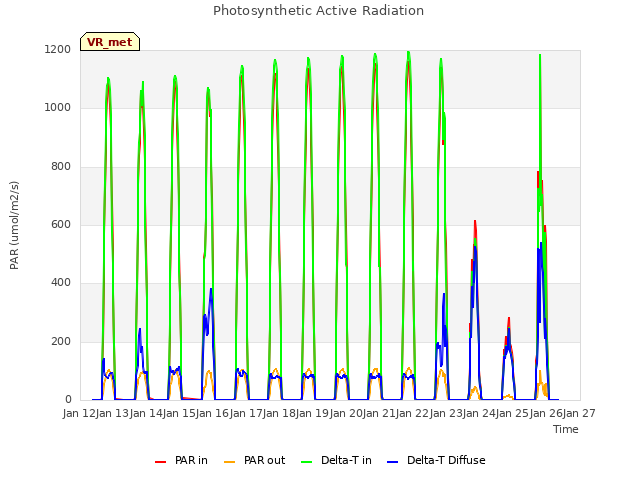640x480 pixels.
Task: Click the x-axis label Time
Action: (566, 429)
